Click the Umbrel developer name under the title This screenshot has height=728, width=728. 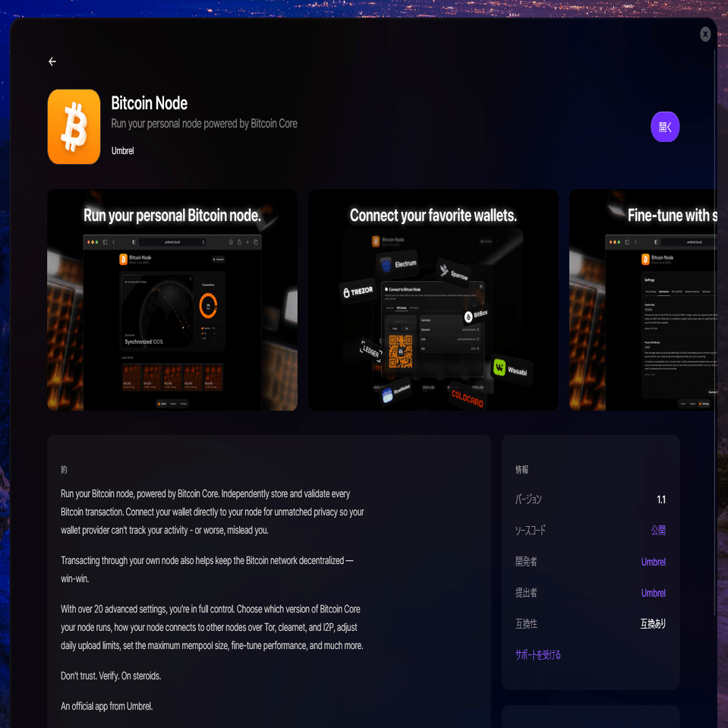point(122,151)
